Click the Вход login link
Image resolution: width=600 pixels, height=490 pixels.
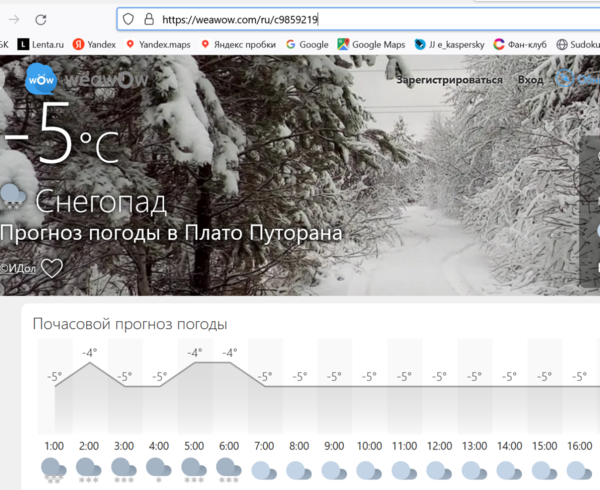click(530, 80)
